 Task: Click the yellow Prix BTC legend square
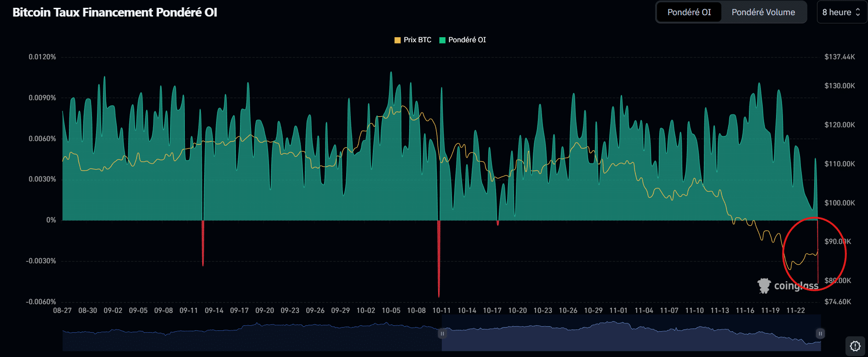pos(398,40)
